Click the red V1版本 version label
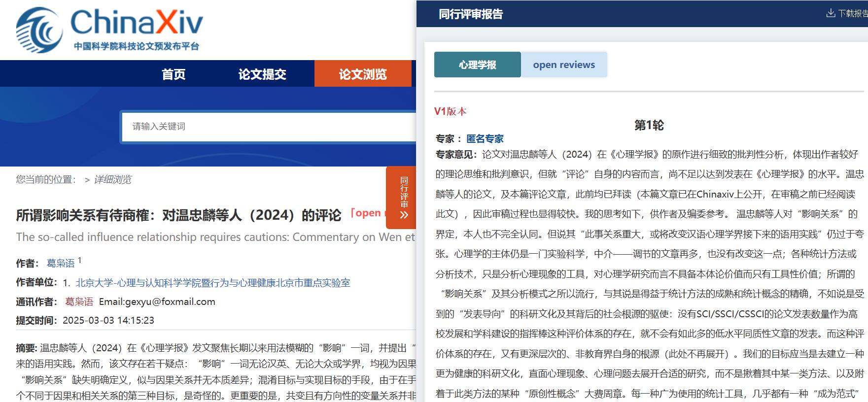868x402 pixels. [x=450, y=111]
